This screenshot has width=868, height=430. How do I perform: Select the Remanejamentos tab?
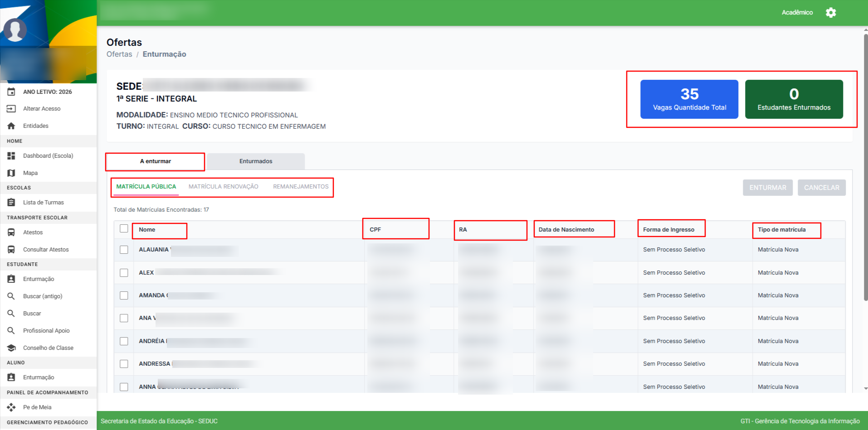[301, 187]
